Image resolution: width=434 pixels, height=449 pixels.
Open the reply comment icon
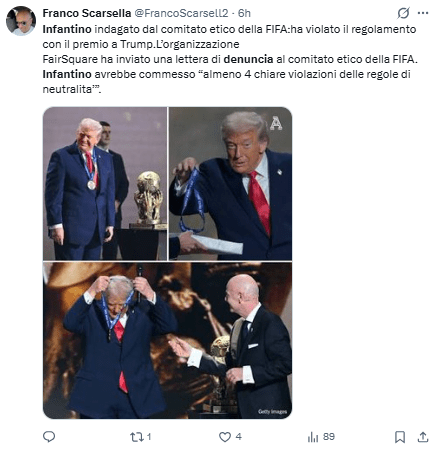[49, 436]
